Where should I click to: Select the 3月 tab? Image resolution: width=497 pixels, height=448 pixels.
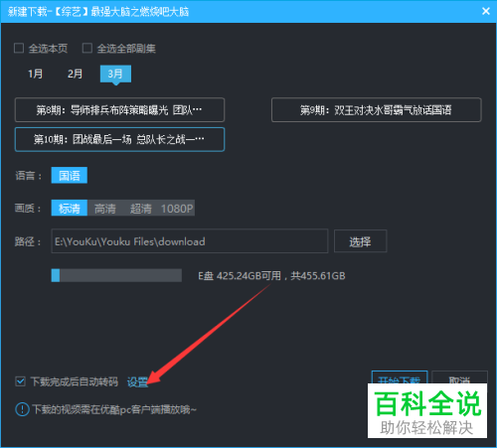pos(115,74)
